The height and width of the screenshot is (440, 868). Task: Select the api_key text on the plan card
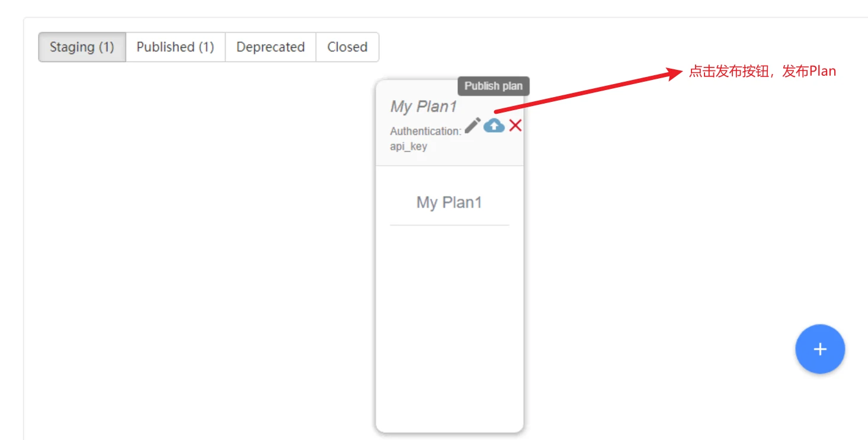coord(408,146)
